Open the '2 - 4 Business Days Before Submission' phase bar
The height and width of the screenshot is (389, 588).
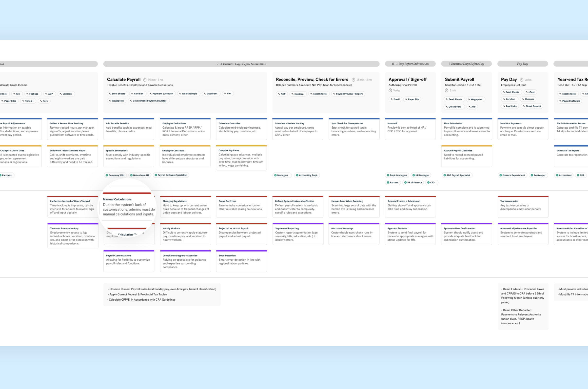coord(241,64)
